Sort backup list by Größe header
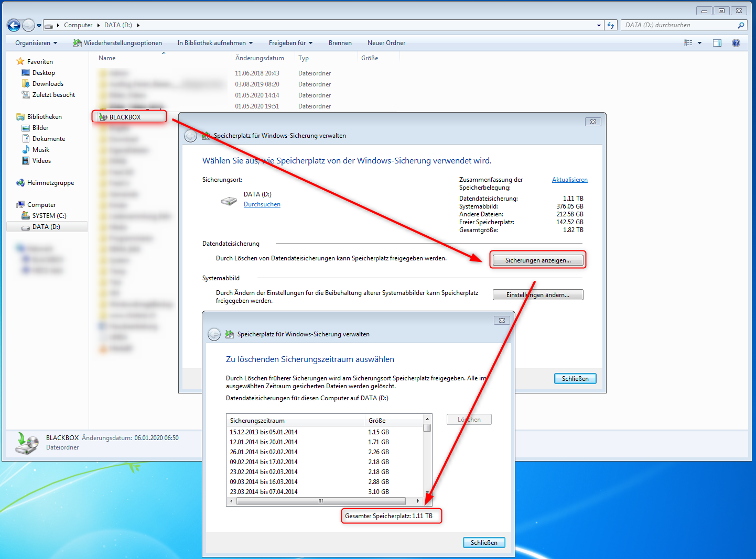The height and width of the screenshot is (559, 756). tap(394, 421)
